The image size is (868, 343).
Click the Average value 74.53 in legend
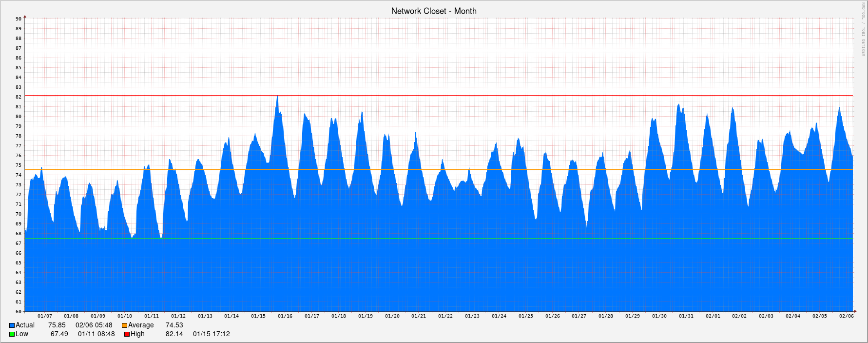click(174, 325)
